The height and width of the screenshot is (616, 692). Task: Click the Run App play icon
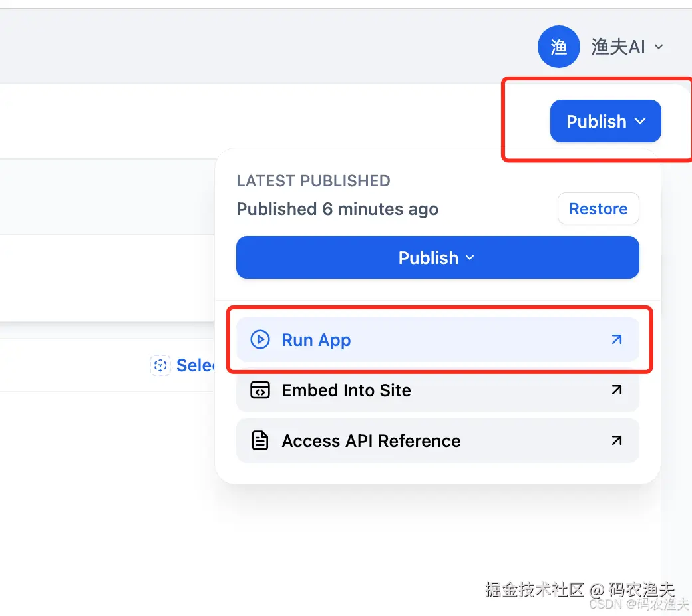[260, 339]
